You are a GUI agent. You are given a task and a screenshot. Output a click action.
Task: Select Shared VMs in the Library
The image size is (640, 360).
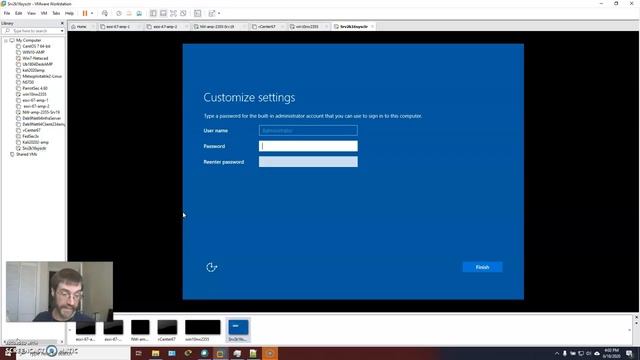pos(26,154)
